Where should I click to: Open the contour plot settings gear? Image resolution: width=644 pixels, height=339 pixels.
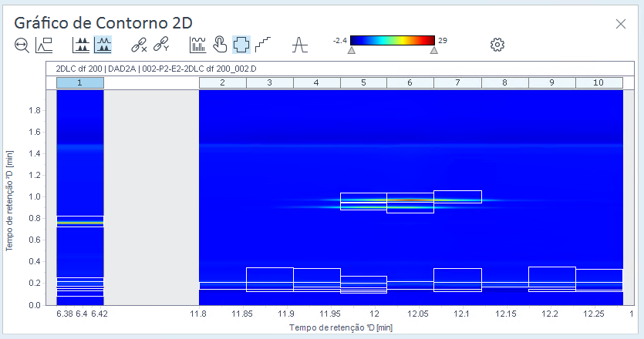pos(497,45)
